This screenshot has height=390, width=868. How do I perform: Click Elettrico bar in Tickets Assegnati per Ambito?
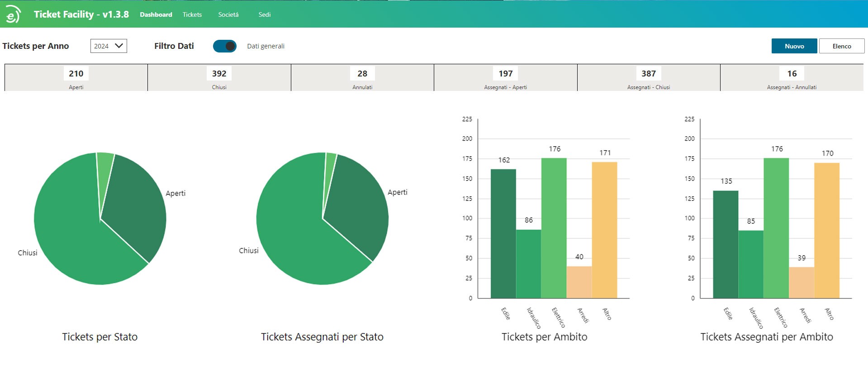pos(777,228)
